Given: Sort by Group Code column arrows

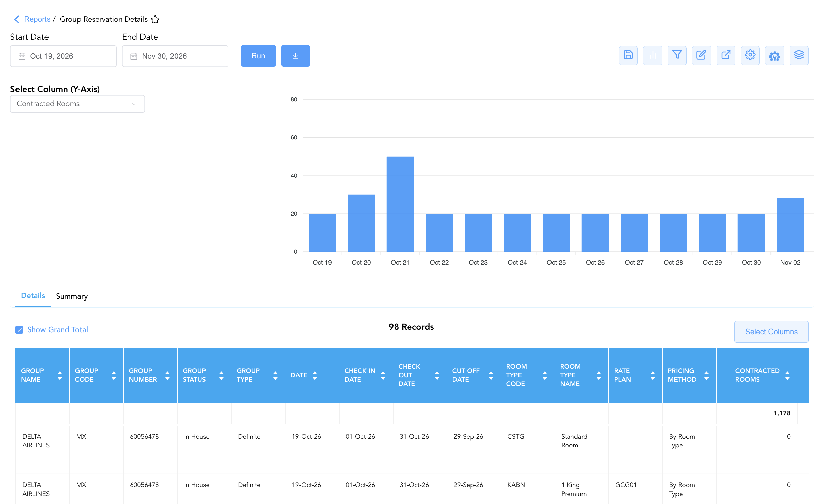Looking at the screenshot, I should coord(114,375).
